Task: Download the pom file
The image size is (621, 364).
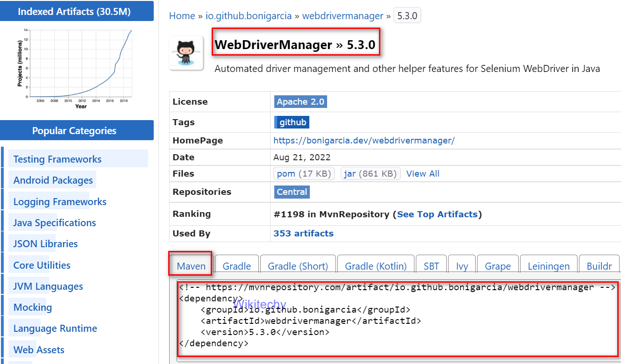Action: pyautogui.click(x=286, y=174)
